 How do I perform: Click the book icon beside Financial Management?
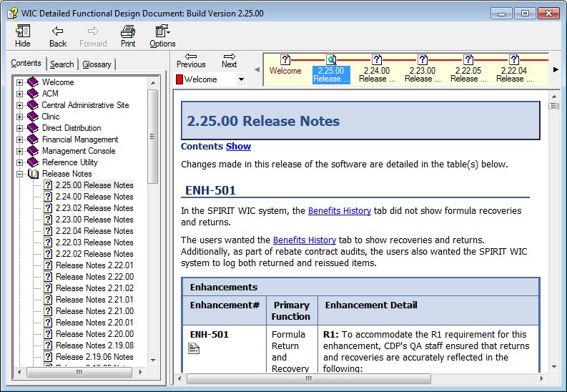tap(33, 139)
